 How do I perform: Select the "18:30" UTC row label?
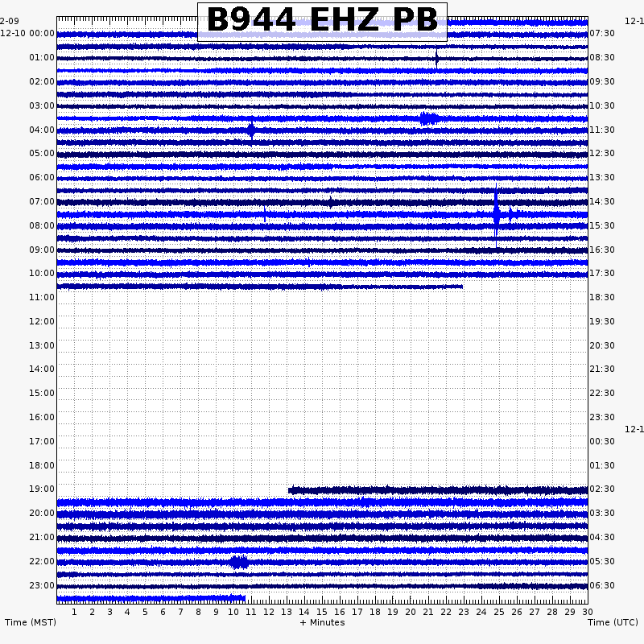(x=602, y=297)
